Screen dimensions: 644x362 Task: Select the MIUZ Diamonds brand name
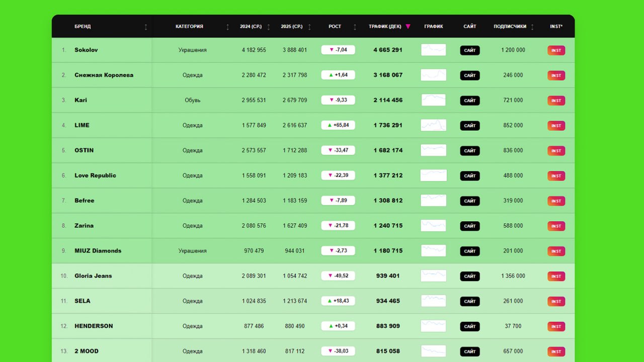tap(98, 251)
